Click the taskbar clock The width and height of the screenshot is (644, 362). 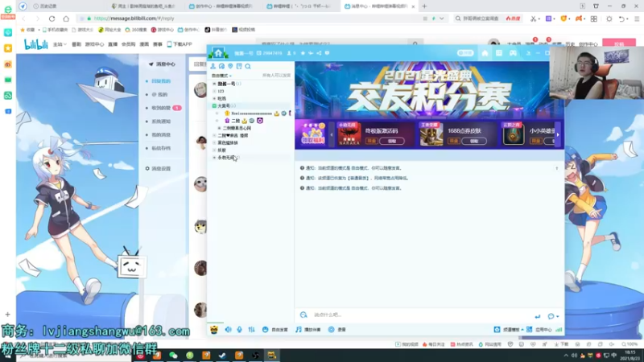click(x=629, y=356)
